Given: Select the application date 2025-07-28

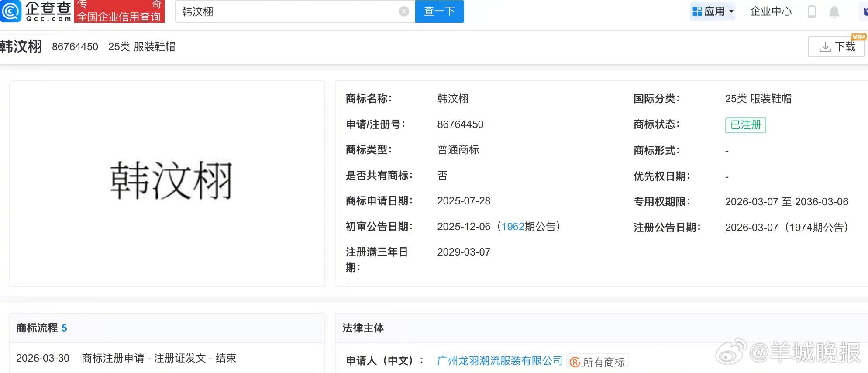Looking at the screenshot, I should pos(464,201).
